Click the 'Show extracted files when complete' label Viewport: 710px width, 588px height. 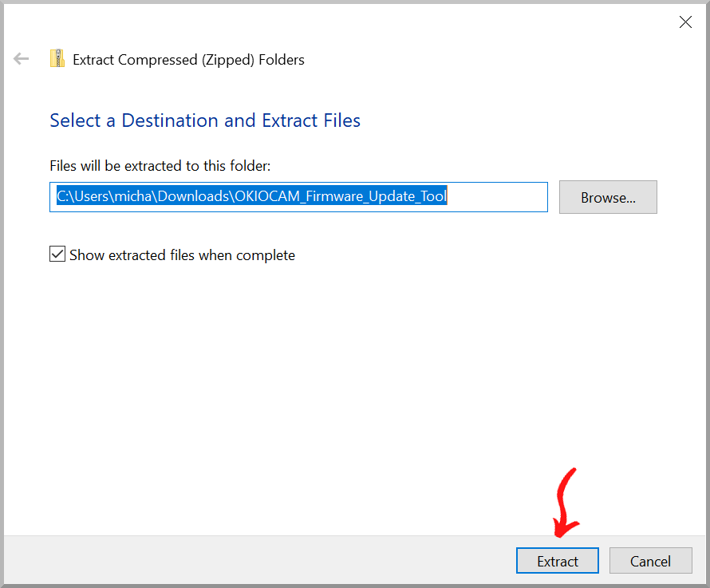(x=182, y=255)
